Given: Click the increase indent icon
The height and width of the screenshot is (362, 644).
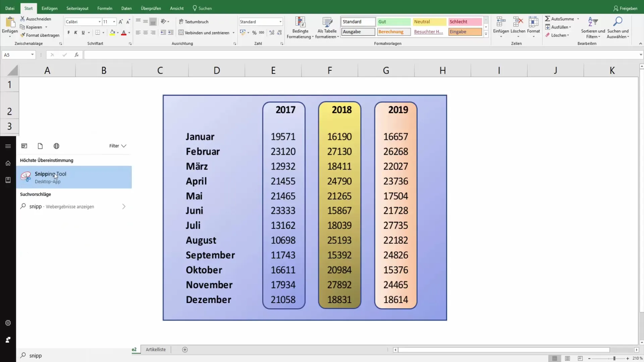Looking at the screenshot, I should [171, 33].
